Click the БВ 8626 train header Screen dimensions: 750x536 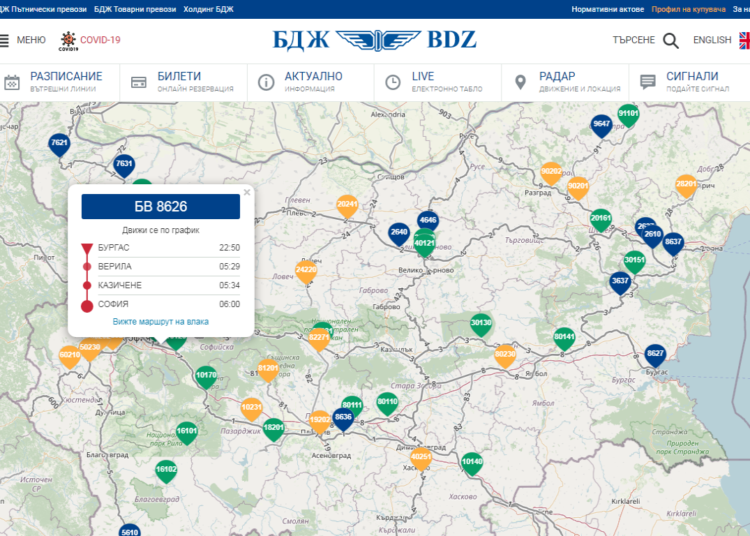[161, 207]
